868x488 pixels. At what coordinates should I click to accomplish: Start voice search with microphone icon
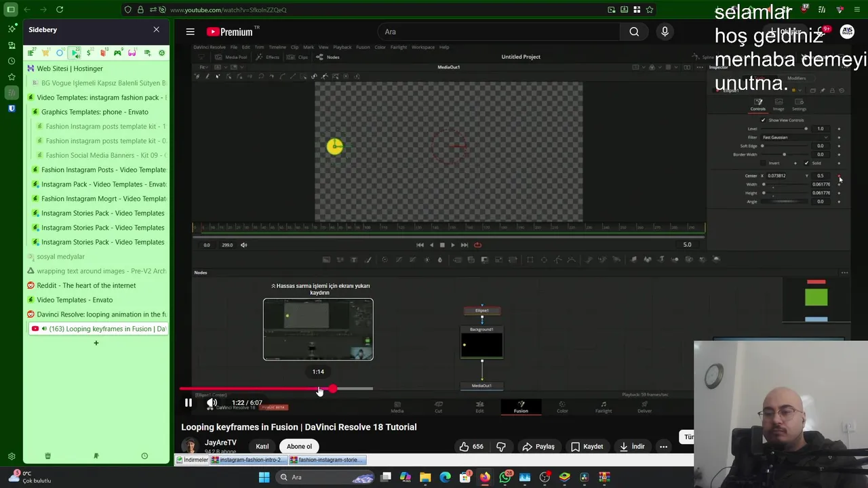tap(665, 32)
